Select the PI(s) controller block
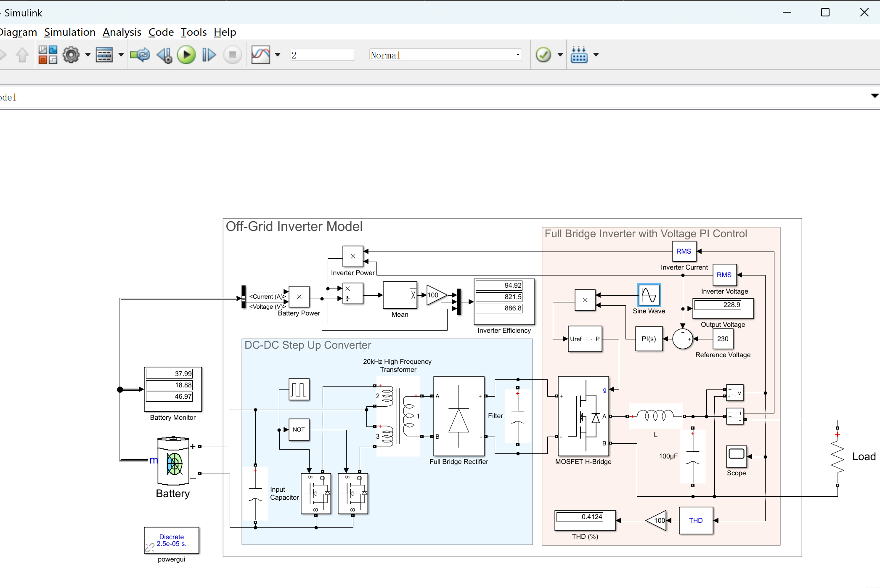Image resolution: width=880 pixels, height=588 pixels. (649, 339)
